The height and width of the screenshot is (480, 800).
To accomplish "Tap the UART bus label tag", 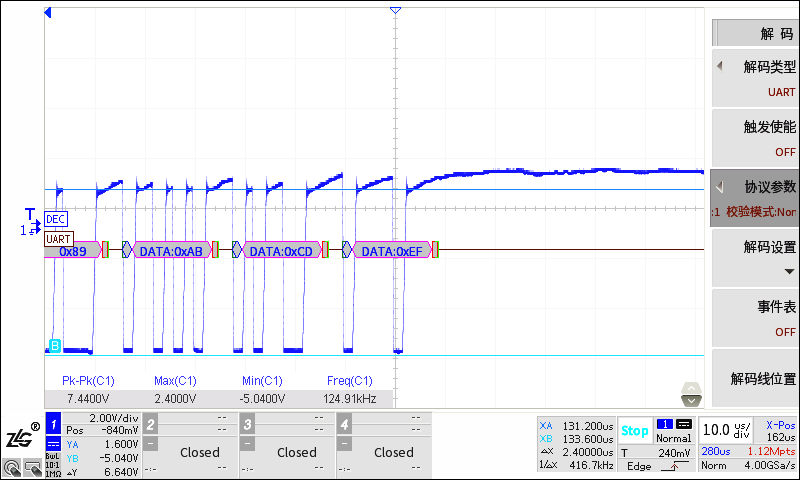I will click(x=59, y=239).
